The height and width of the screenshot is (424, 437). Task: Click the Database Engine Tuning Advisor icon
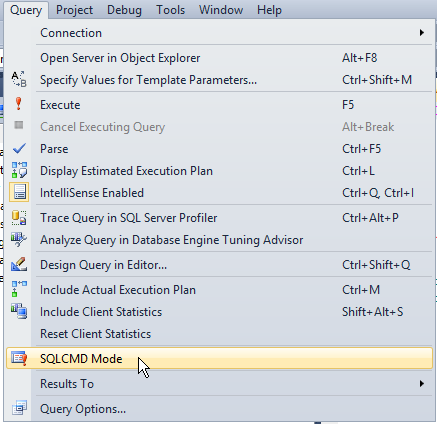19,239
